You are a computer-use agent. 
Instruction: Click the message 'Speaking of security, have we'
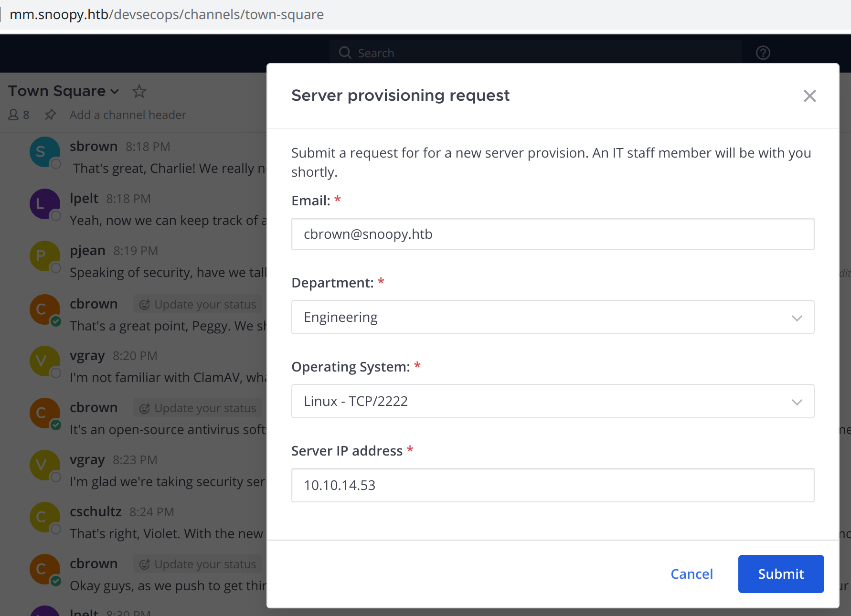click(168, 272)
